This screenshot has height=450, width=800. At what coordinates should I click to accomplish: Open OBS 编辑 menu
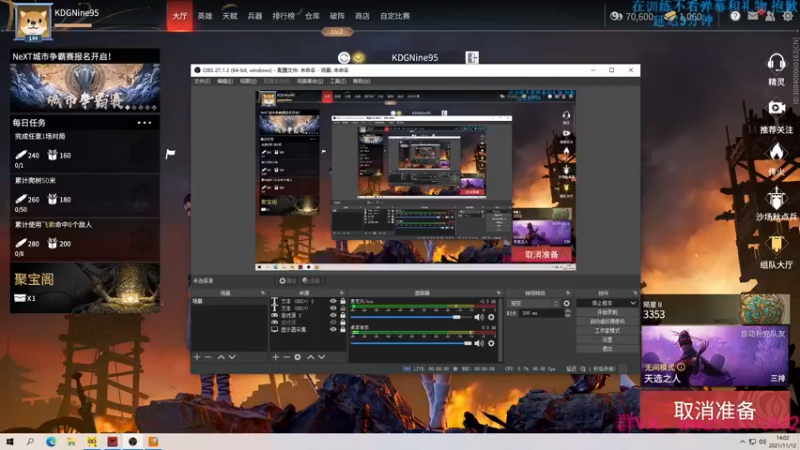click(x=224, y=81)
